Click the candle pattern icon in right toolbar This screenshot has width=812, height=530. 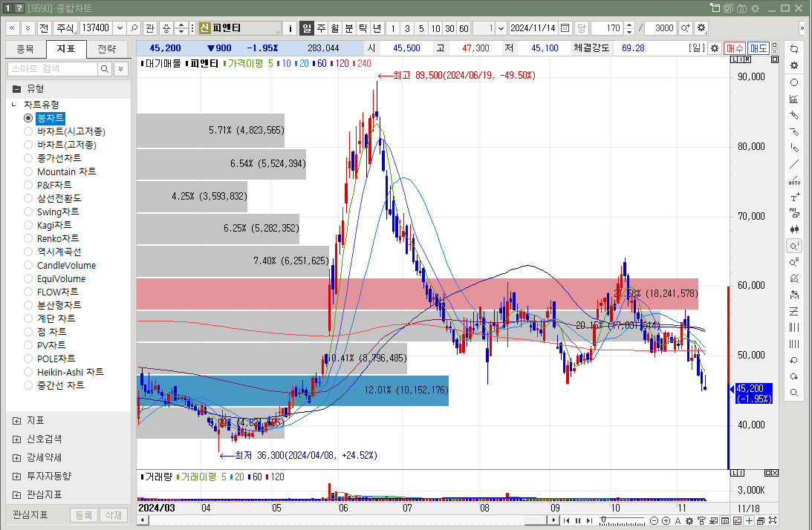click(x=794, y=229)
